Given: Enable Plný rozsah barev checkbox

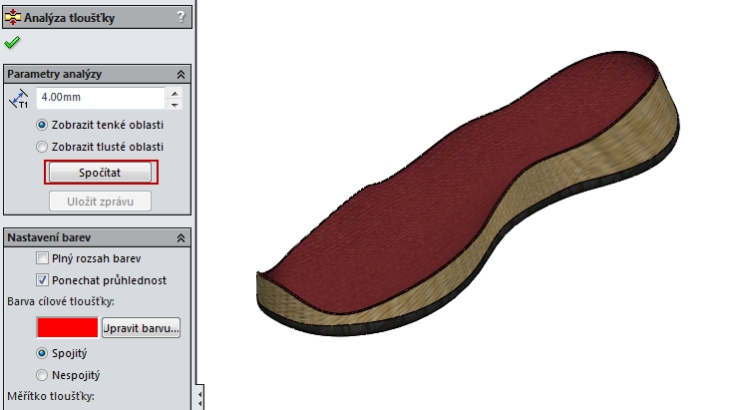Looking at the screenshot, I should [x=42, y=258].
